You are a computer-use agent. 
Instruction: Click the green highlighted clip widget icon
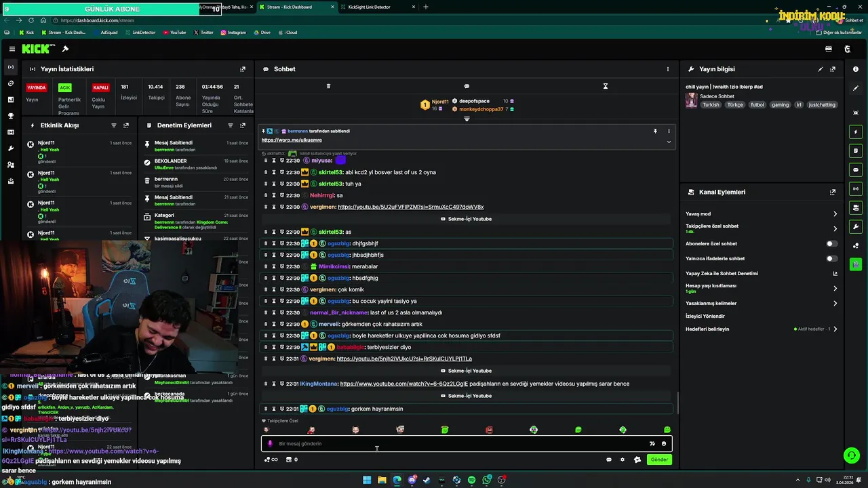856,264
